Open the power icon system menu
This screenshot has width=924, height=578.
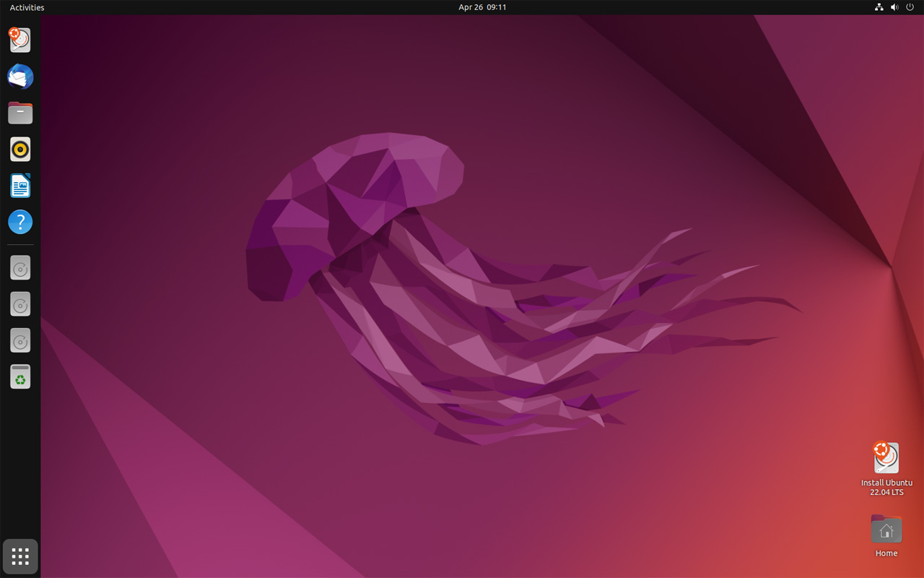click(910, 7)
